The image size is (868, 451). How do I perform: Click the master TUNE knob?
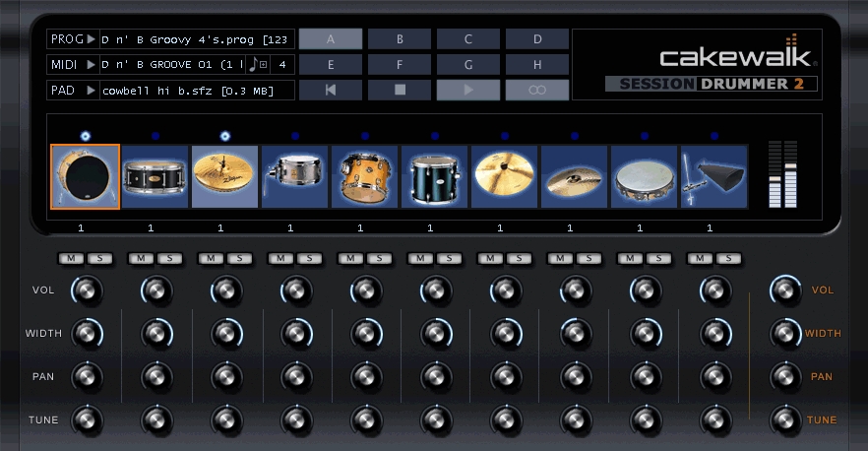click(x=785, y=419)
